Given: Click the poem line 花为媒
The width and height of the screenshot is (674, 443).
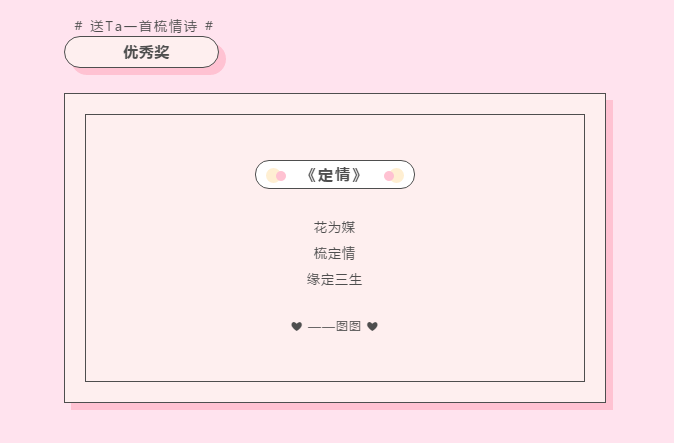Looking at the screenshot, I should 334,227.
